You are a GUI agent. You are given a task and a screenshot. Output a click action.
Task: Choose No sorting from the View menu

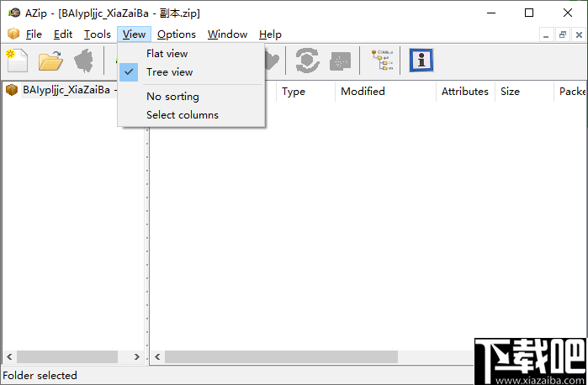tap(191, 97)
